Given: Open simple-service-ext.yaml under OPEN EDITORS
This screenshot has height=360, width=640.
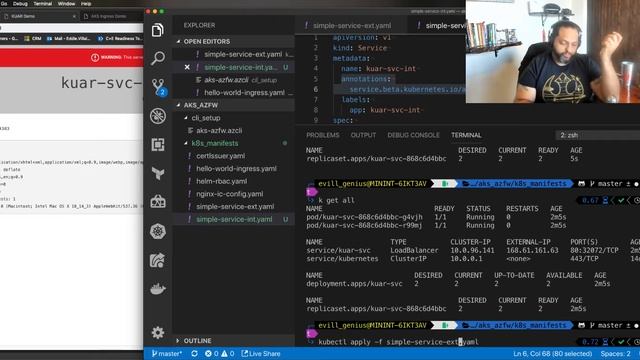Looking at the screenshot, I should 243,54.
